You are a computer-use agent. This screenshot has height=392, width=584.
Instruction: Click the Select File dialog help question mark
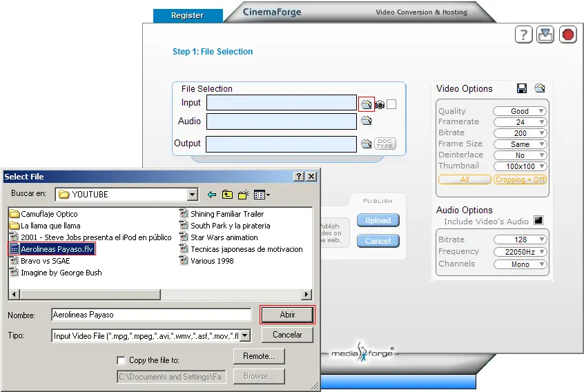point(299,176)
